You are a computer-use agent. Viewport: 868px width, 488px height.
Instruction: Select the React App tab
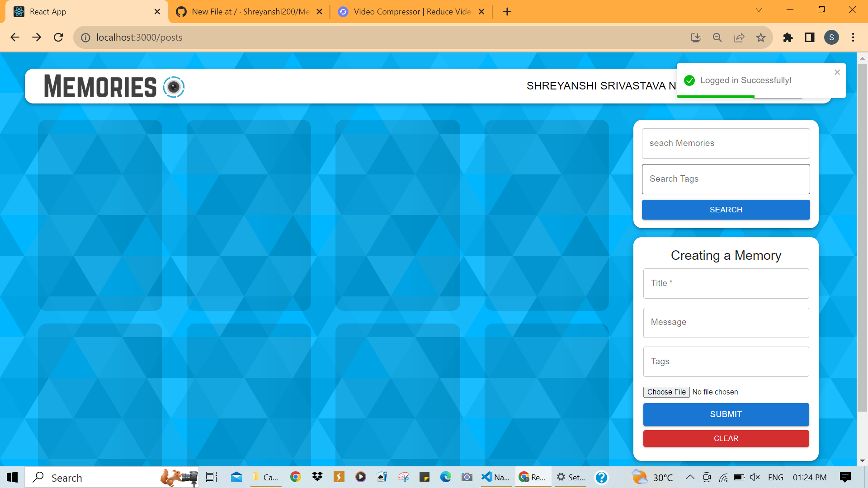[x=68, y=11]
